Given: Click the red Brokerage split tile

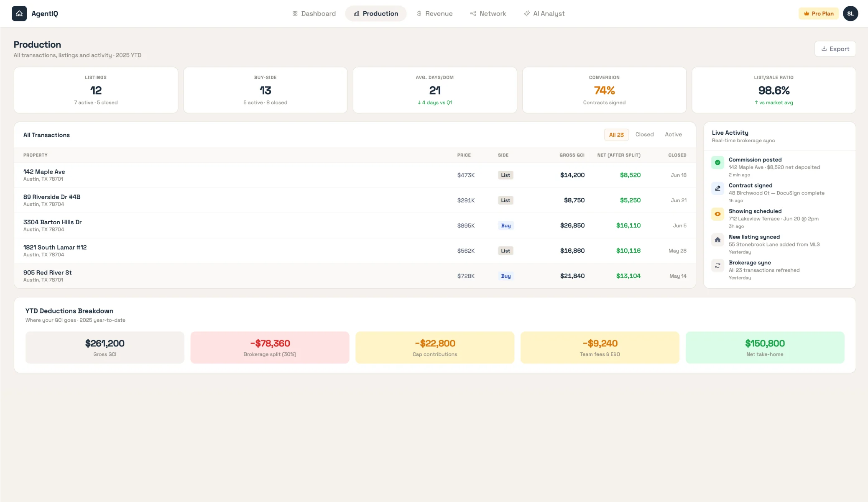Looking at the screenshot, I should [270, 348].
